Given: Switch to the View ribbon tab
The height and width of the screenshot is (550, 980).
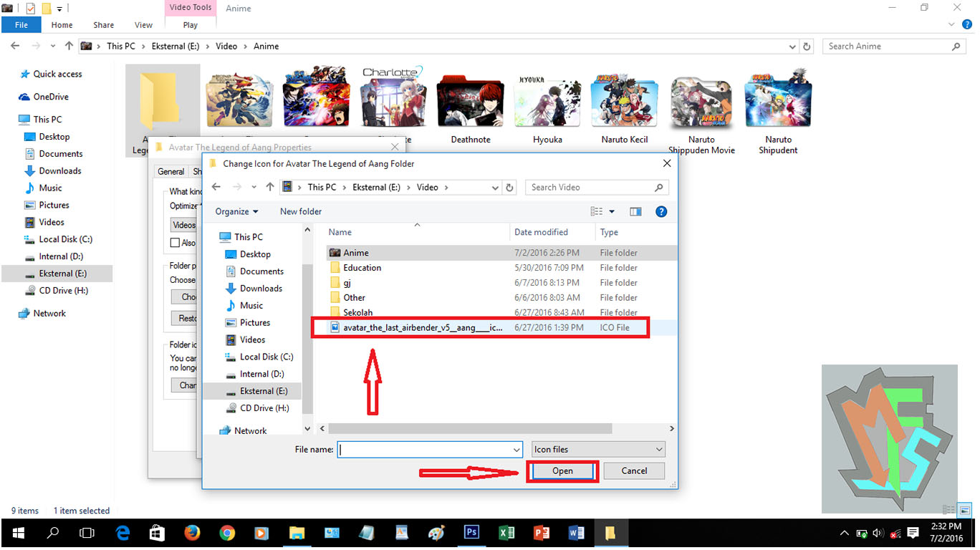Looking at the screenshot, I should click(143, 25).
